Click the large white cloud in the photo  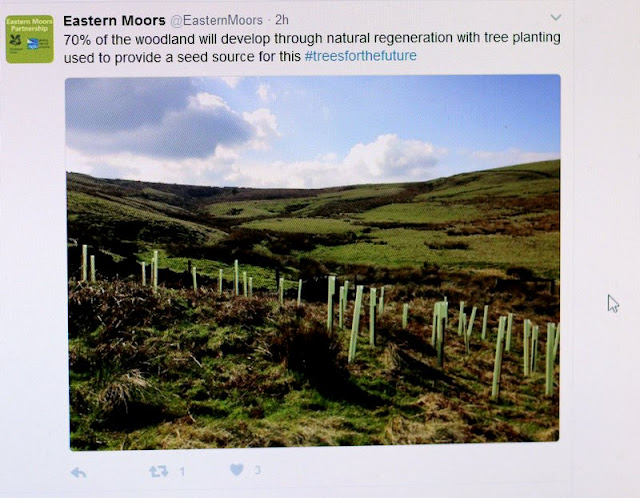391,156
